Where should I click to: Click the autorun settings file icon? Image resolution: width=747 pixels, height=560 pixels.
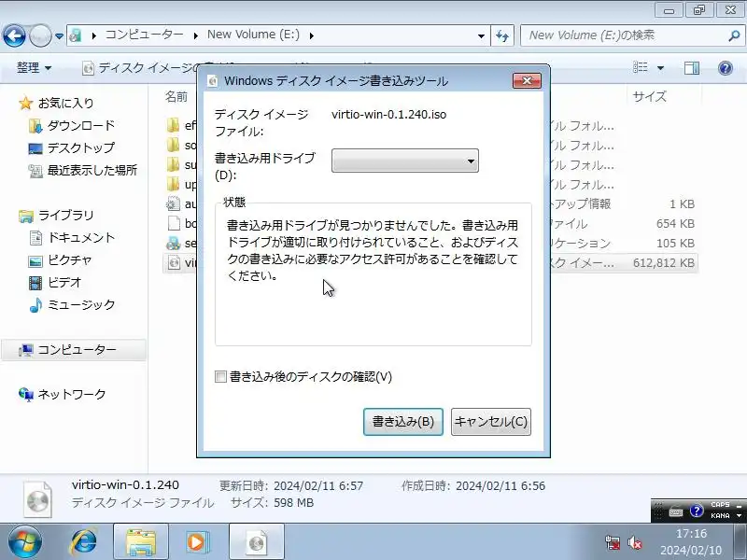point(174,203)
